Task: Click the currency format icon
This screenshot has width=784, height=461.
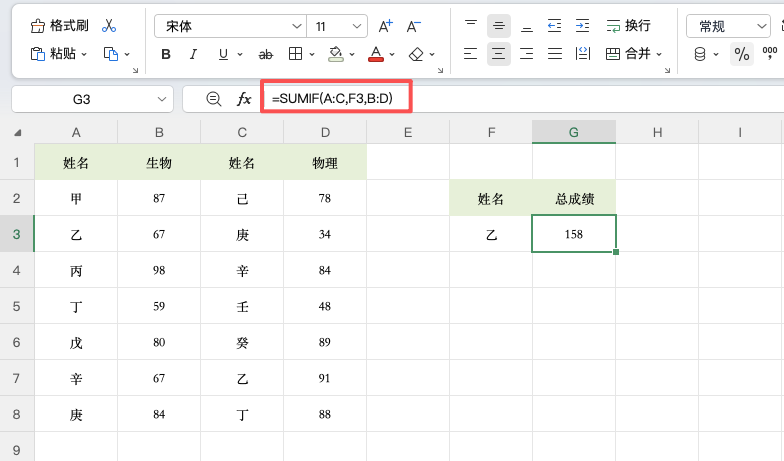Action: click(x=700, y=54)
